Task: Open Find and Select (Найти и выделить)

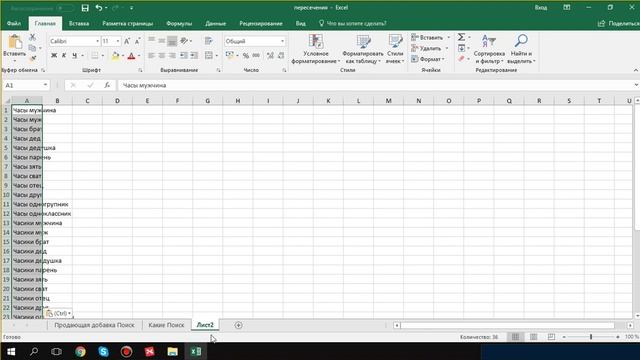Action: (521, 49)
